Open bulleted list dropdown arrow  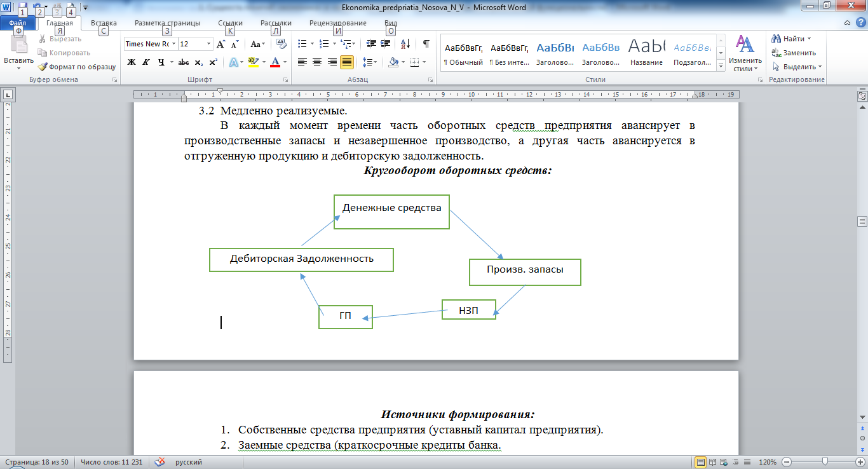(x=311, y=44)
